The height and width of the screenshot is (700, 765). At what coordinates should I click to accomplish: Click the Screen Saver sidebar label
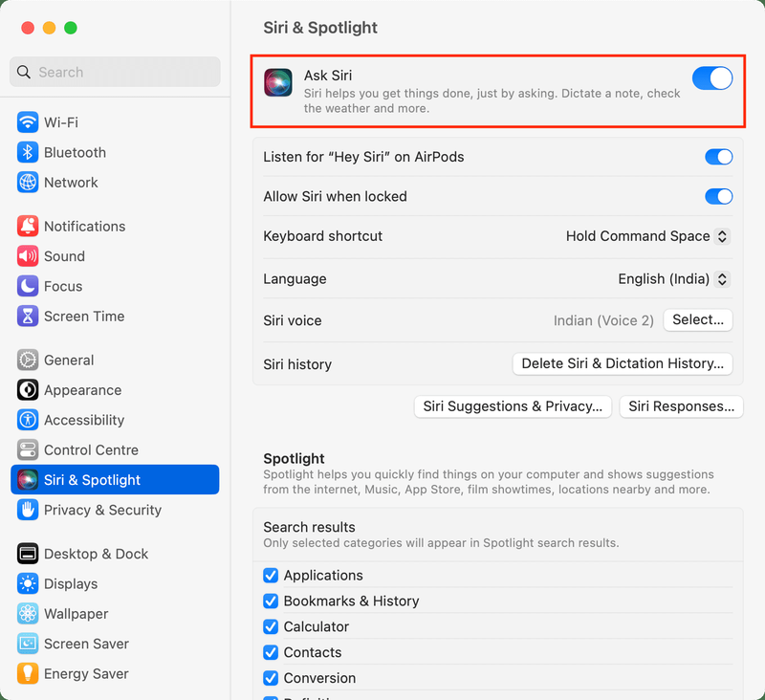86,644
